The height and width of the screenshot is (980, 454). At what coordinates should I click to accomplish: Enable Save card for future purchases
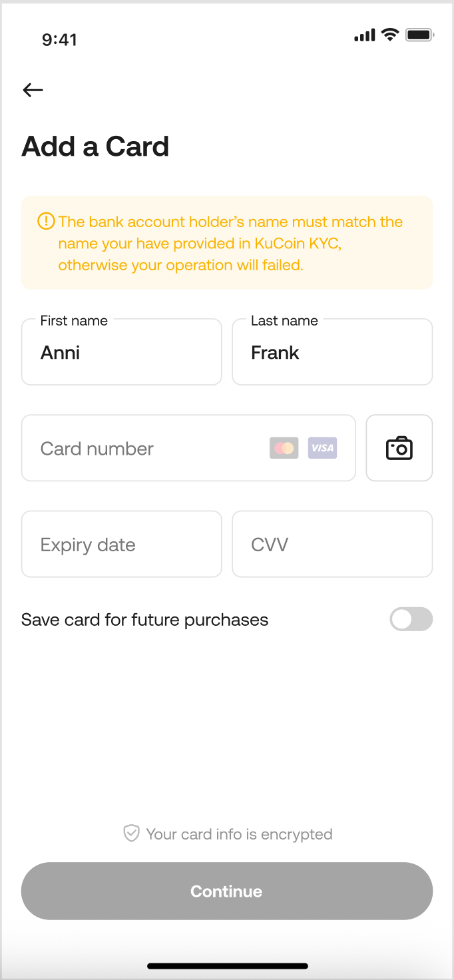point(411,619)
